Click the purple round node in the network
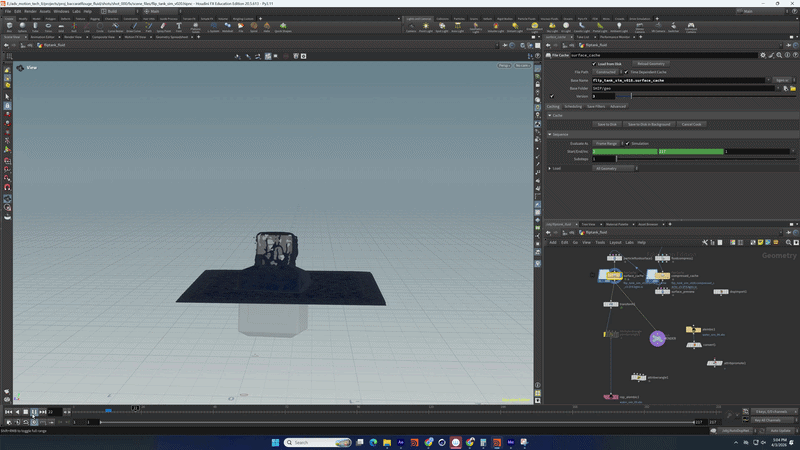The width and height of the screenshot is (800, 450). click(657, 339)
